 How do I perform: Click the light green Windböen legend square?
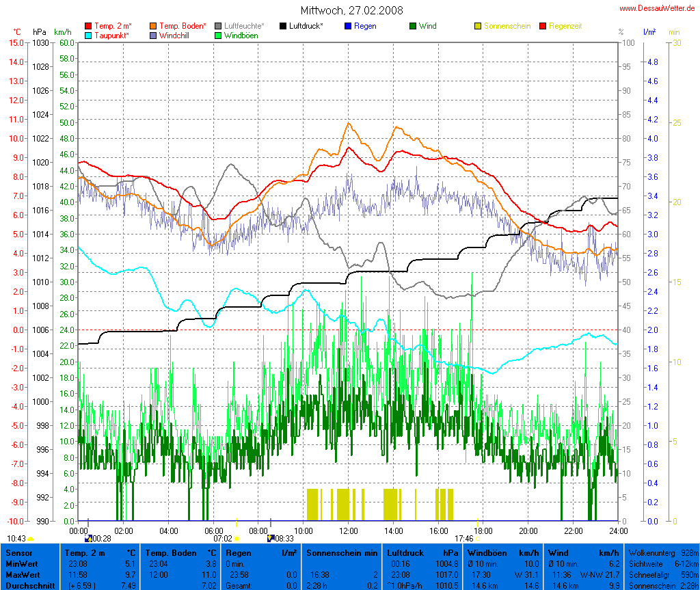218,35
